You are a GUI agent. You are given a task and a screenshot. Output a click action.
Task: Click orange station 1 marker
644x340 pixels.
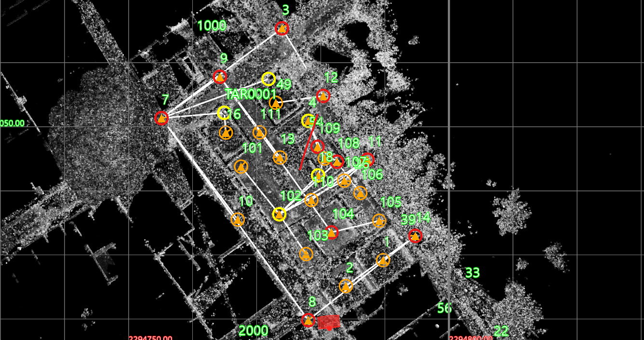(383, 260)
